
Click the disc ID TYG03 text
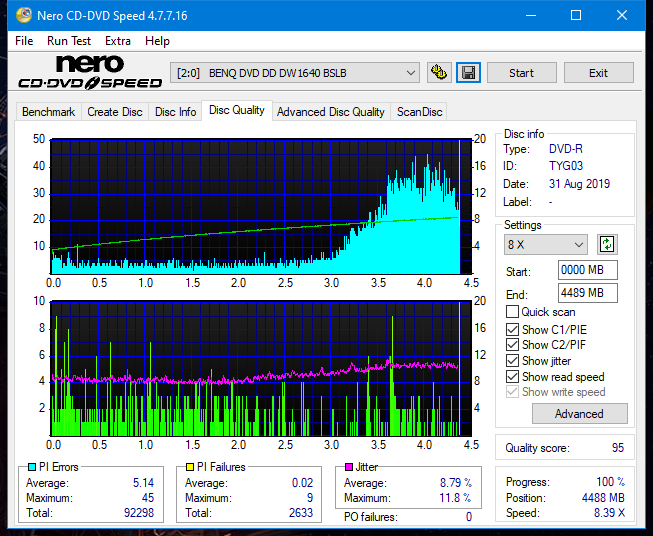[566, 166]
